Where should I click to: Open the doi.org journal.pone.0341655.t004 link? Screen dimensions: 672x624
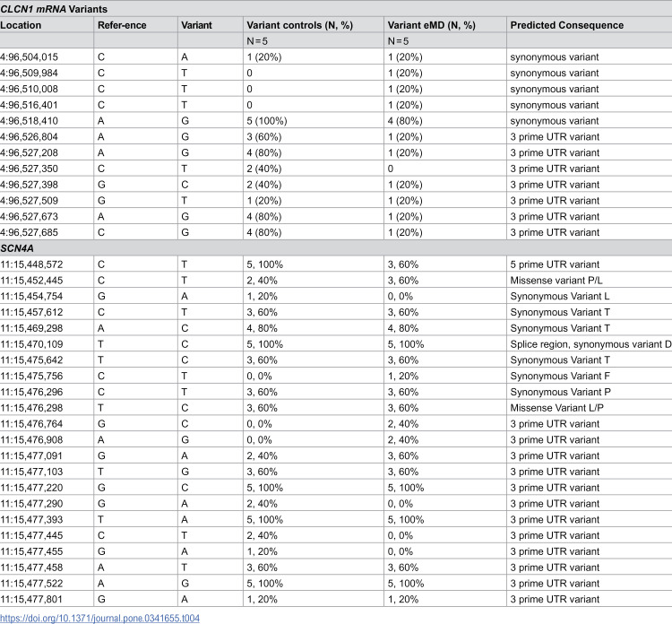click(99, 618)
